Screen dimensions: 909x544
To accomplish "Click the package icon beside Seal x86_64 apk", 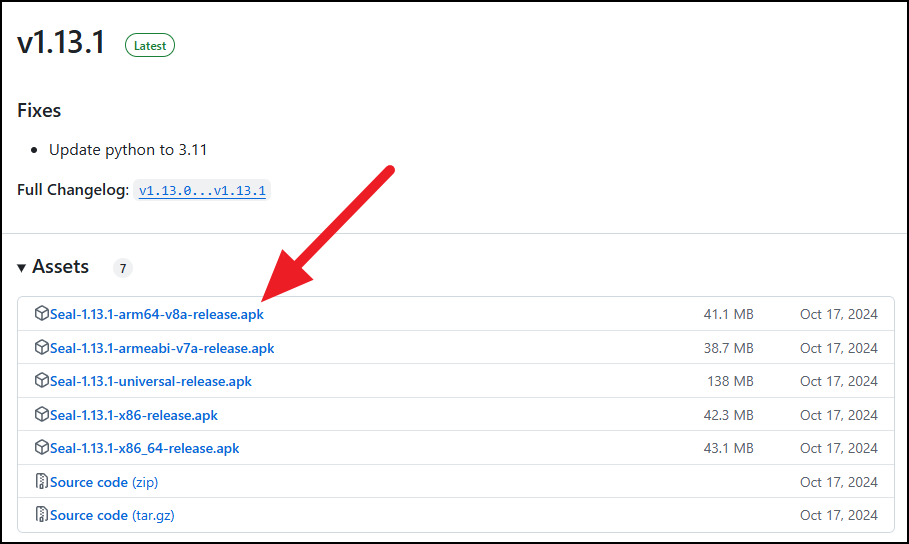I will (x=41, y=447).
